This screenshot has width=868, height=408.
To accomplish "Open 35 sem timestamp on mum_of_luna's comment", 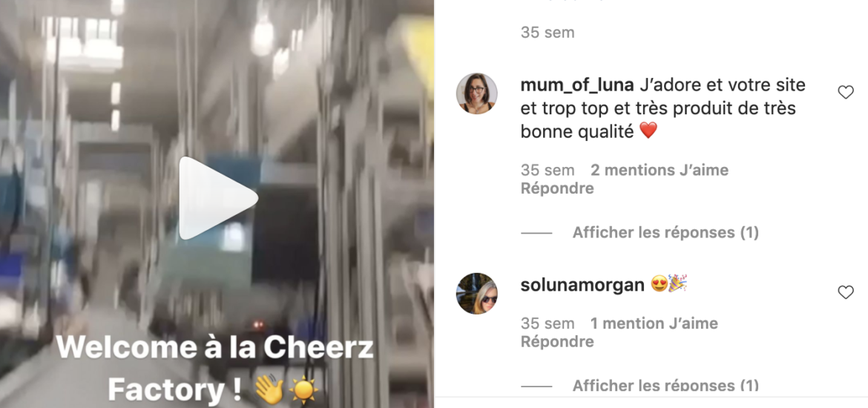I will tap(548, 170).
